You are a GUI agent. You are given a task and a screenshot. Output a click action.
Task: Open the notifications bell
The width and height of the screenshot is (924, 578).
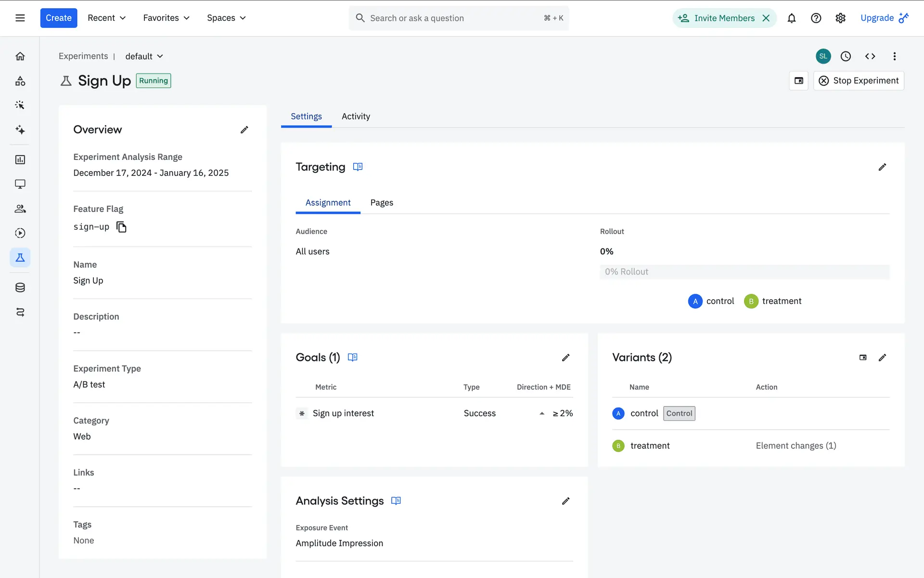click(x=791, y=18)
